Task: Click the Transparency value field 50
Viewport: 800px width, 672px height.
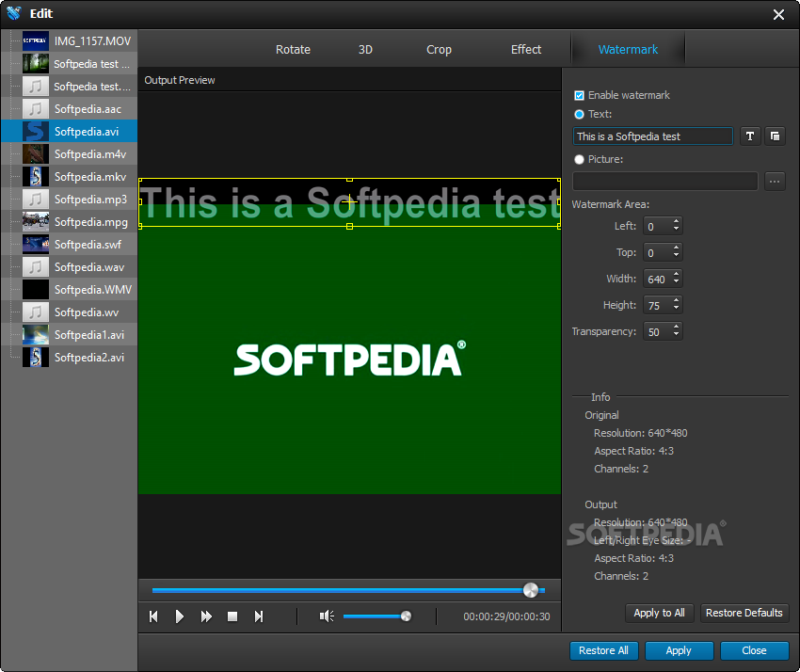Action: (657, 332)
